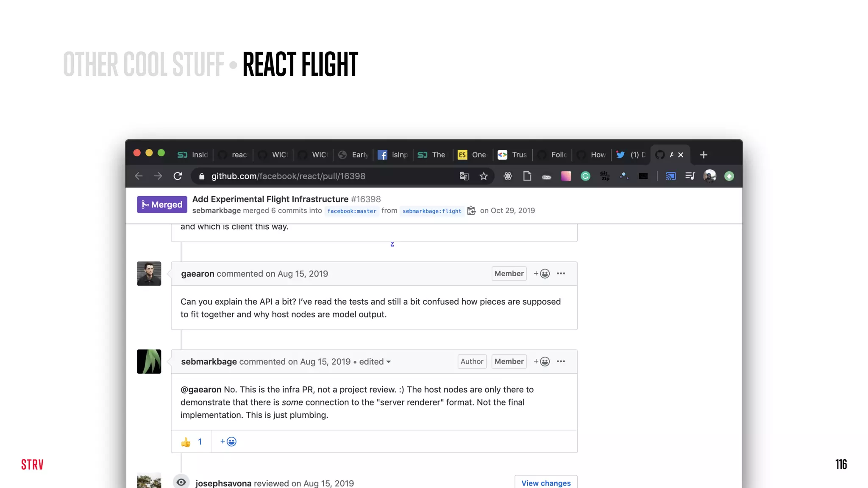Bookmark this page with the star icon
The image size is (868, 488).
484,176
